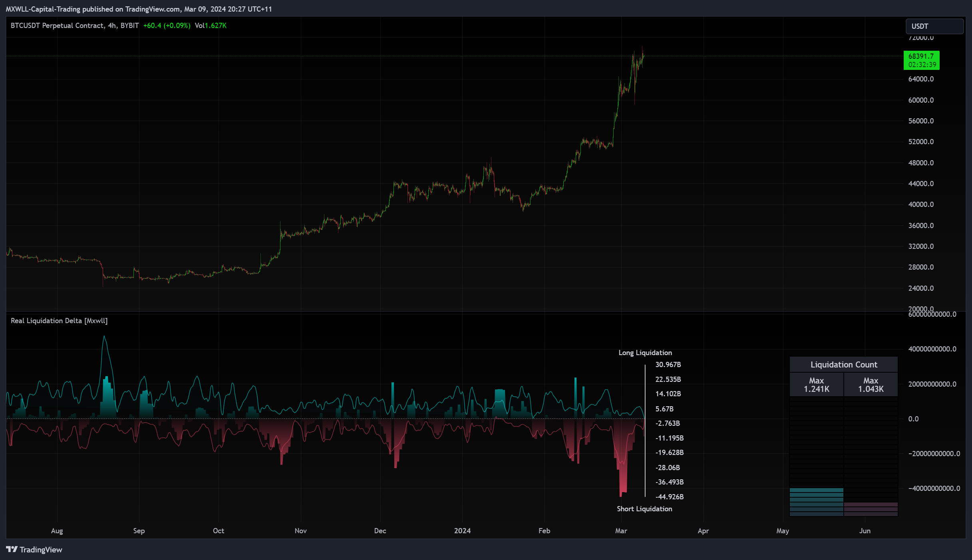Click the 36000.0 price axis label

[921, 226]
